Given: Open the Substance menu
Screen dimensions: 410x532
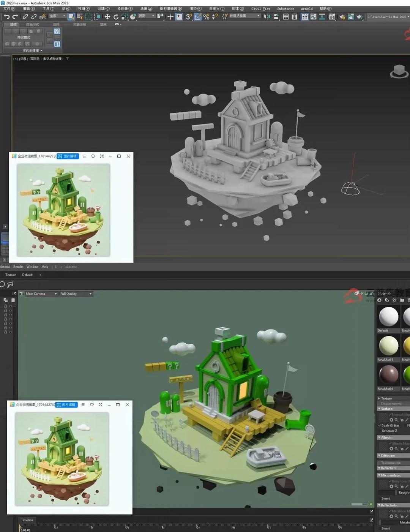Looking at the screenshot, I should (x=285, y=9).
